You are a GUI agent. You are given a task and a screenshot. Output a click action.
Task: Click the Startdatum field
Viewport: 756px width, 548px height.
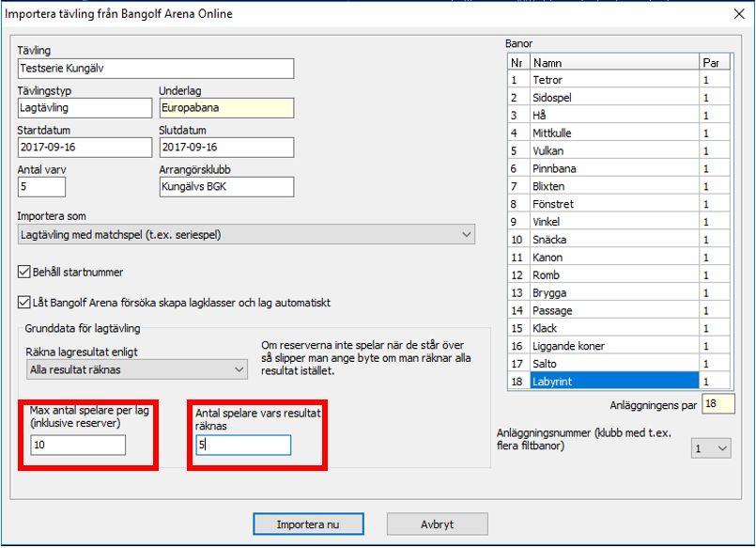coord(85,148)
